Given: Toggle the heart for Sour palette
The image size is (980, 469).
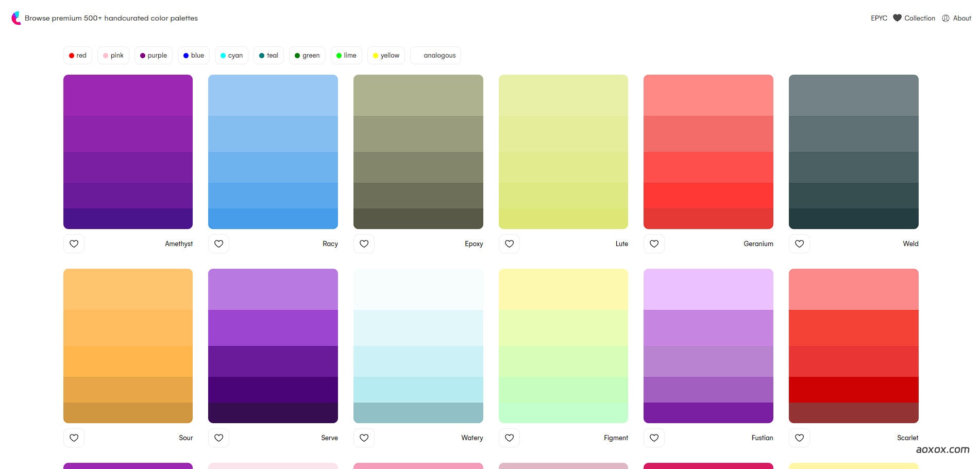Looking at the screenshot, I should (74, 438).
